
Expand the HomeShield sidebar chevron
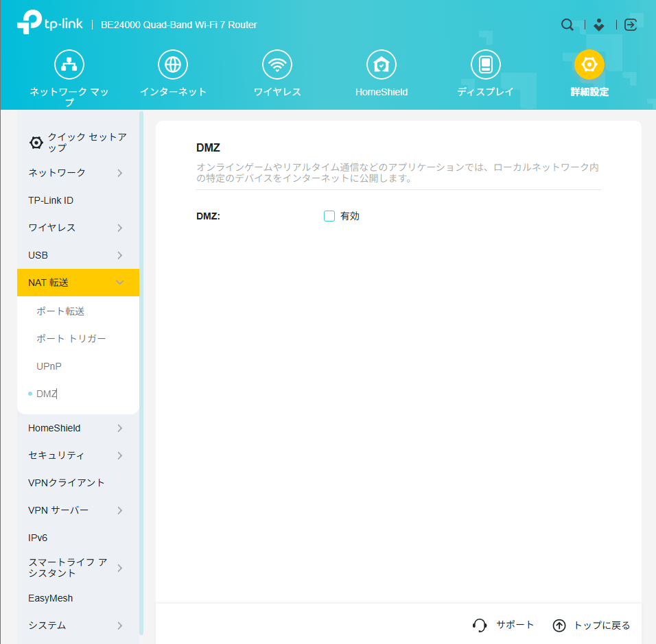[x=120, y=428]
